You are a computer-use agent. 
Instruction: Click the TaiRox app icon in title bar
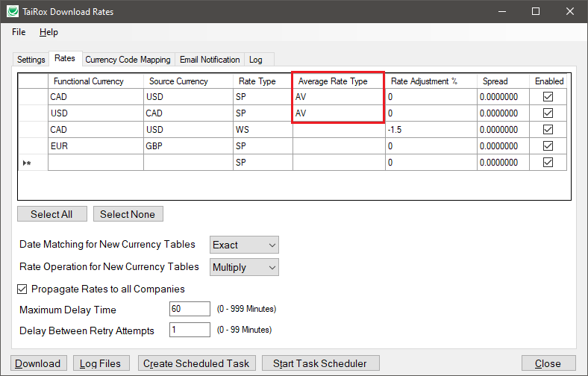tap(13, 11)
